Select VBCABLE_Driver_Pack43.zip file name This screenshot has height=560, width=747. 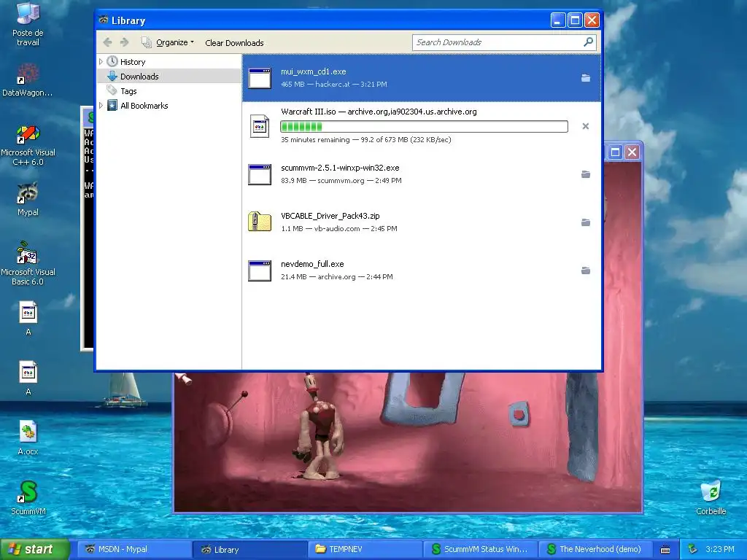(330, 216)
